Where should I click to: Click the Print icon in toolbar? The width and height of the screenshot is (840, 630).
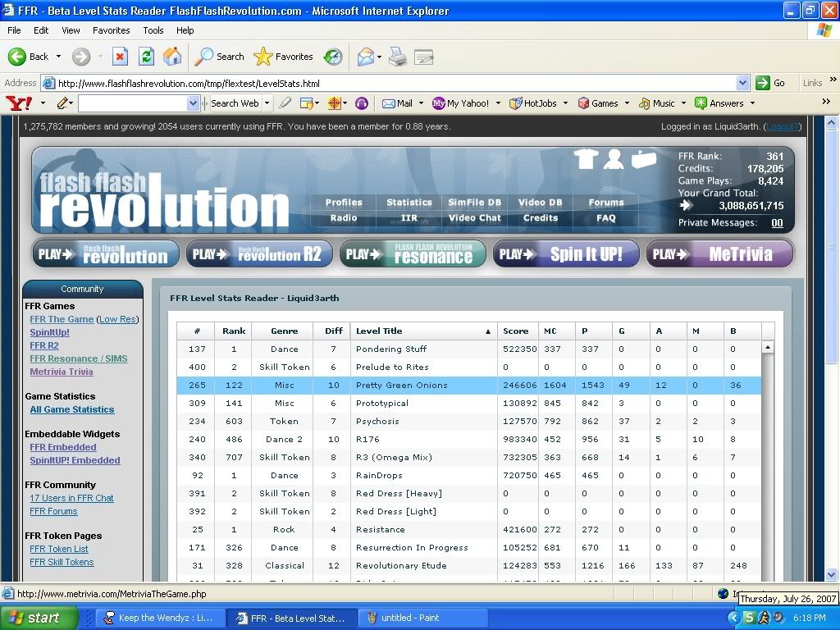pos(397,57)
